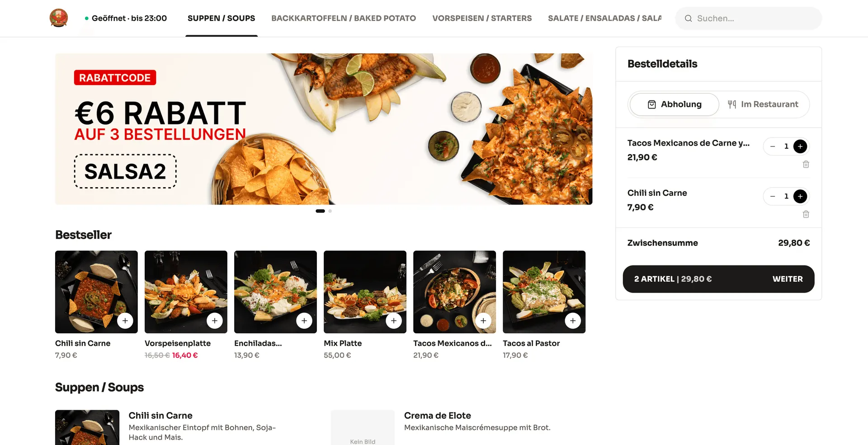Viewport: 868px width, 445px height.
Task: Add Chili sin Carne bestseller to cart
Action: (125, 321)
